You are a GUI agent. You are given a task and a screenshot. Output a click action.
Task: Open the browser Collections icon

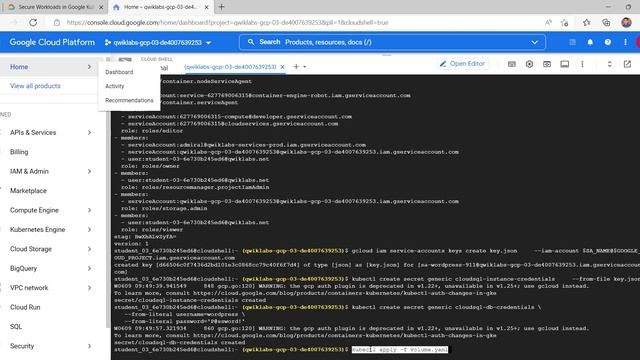606,22
